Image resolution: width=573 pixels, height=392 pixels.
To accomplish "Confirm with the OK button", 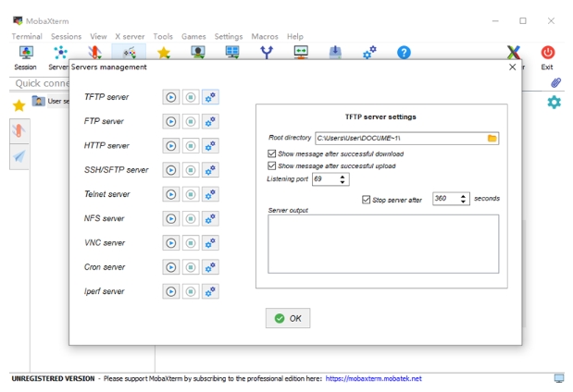I will [288, 318].
